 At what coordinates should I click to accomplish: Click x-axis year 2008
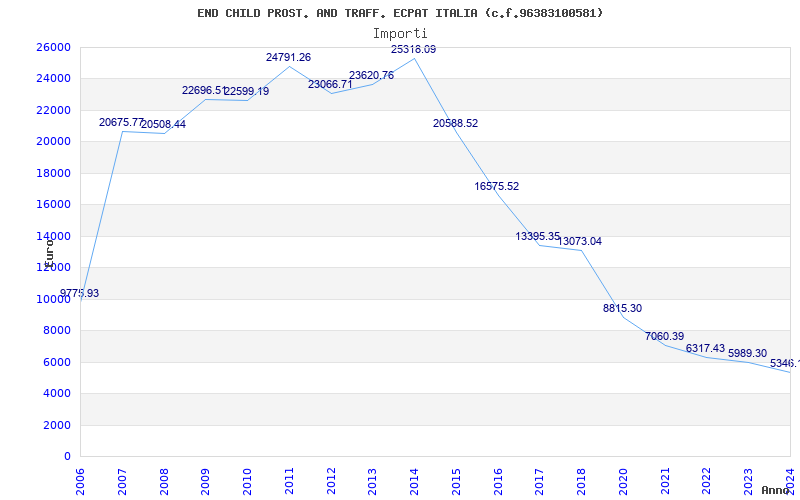click(164, 482)
